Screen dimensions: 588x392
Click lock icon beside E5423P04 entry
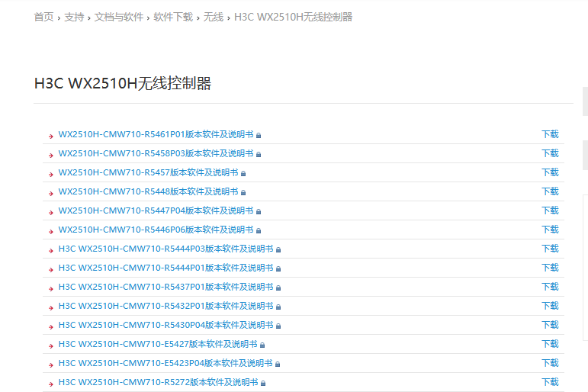[278, 365]
